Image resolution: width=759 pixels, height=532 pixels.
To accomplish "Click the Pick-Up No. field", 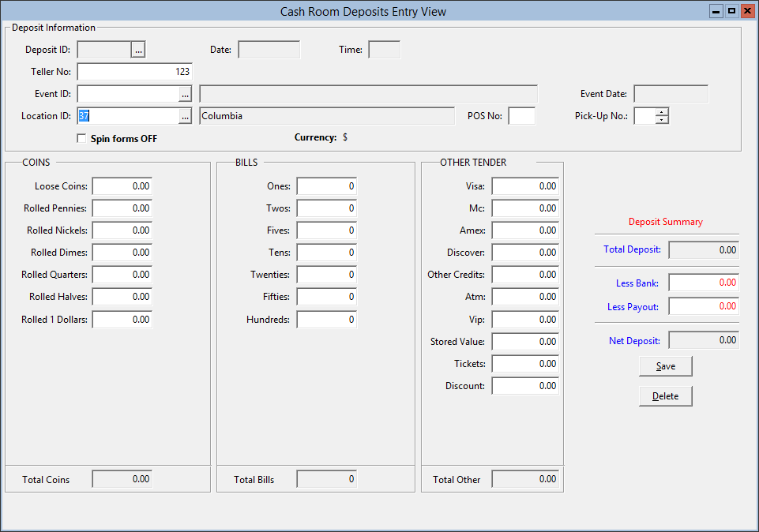I will click(x=645, y=116).
